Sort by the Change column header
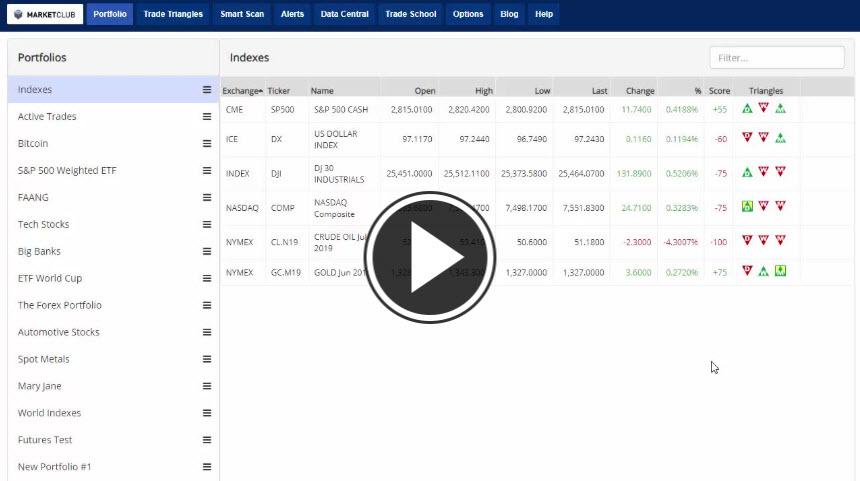 pos(640,90)
